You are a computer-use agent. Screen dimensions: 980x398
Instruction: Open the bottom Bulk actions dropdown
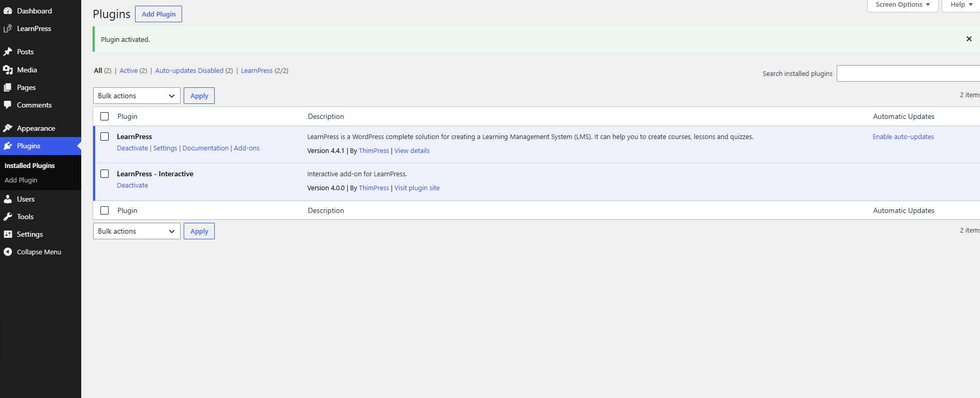137,231
